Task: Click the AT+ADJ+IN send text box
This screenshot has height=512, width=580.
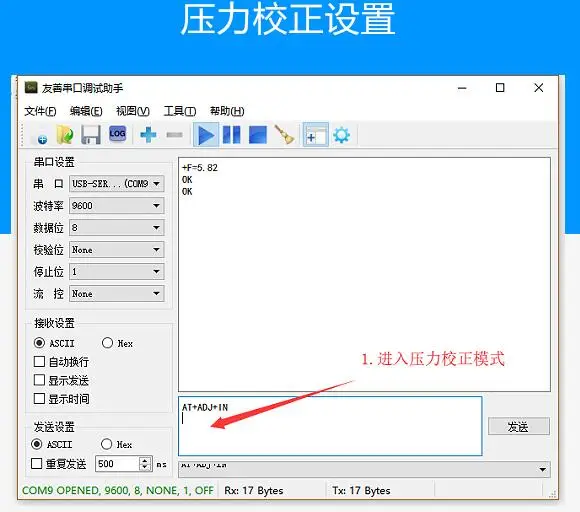Action: [x=330, y=426]
